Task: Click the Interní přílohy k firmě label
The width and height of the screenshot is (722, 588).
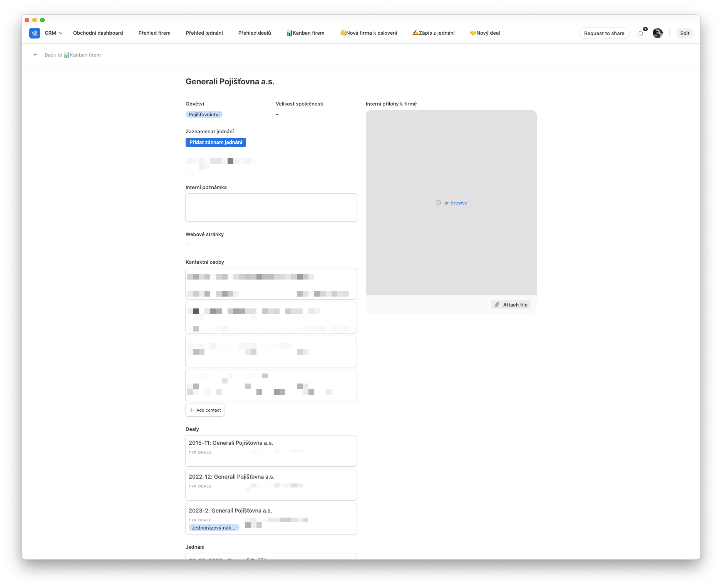Action: pyautogui.click(x=391, y=104)
